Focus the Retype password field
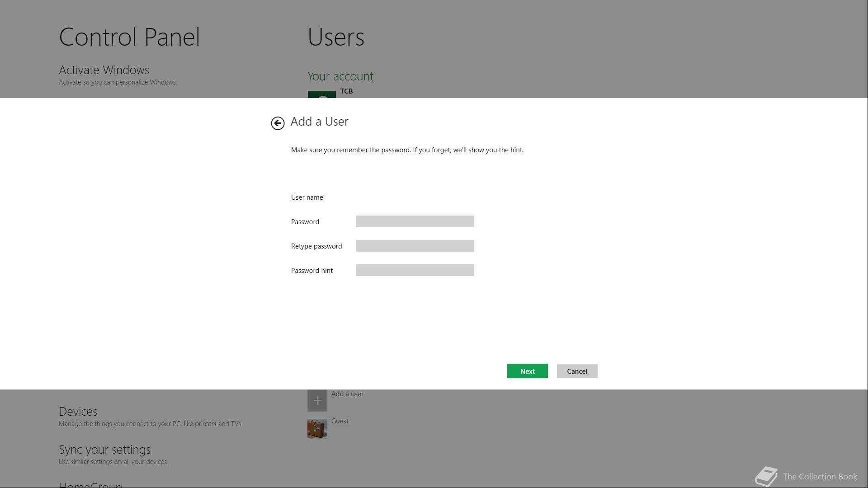This screenshot has width=868, height=488. (415, 246)
